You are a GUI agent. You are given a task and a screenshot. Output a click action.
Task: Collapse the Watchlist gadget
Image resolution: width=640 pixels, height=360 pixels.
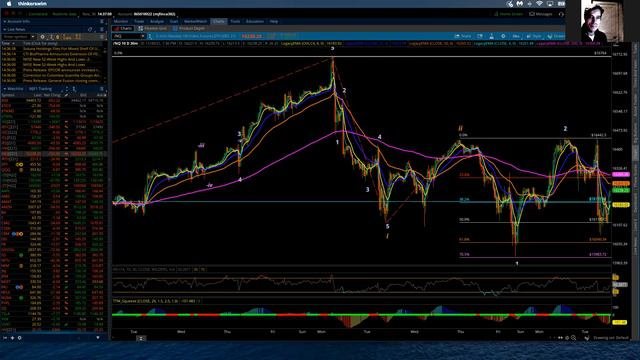4,89
